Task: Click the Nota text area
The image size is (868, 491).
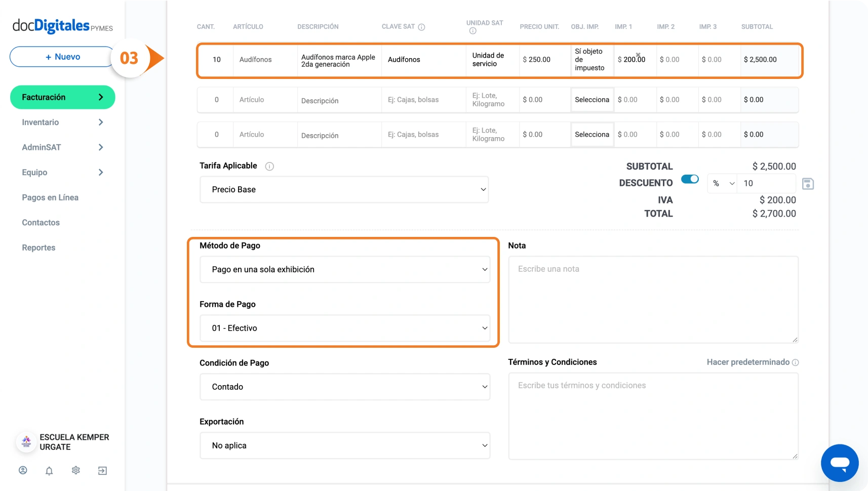Action: (x=653, y=300)
